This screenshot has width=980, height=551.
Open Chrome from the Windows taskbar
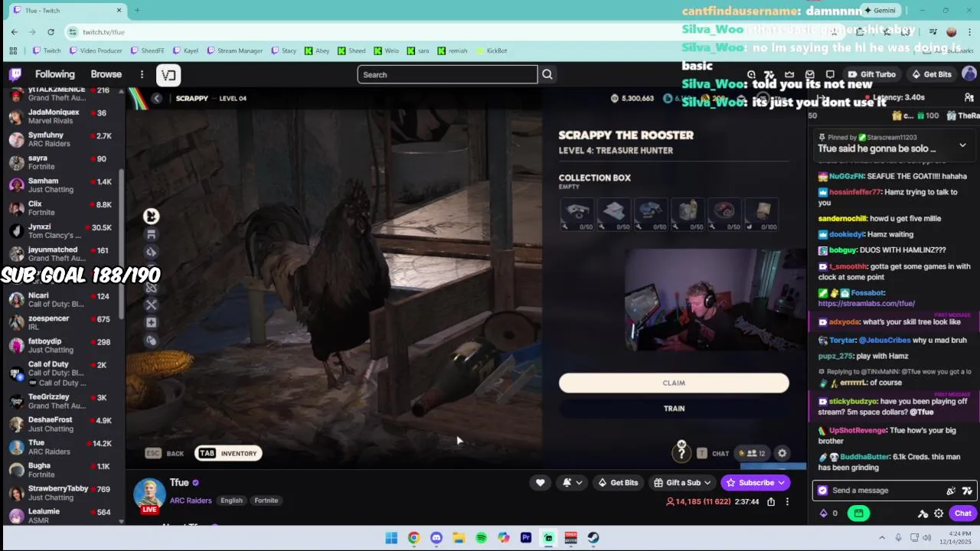pyautogui.click(x=413, y=538)
